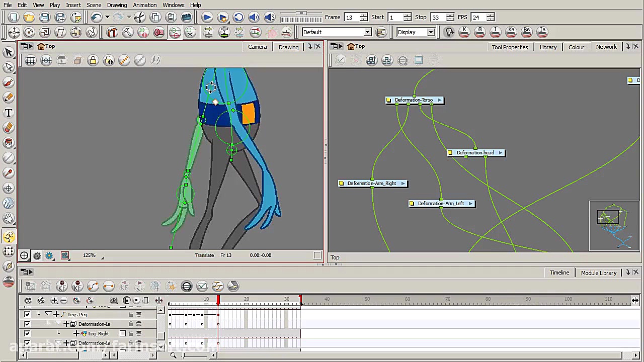Select the Brush tool in side toolbar

(x=9, y=83)
